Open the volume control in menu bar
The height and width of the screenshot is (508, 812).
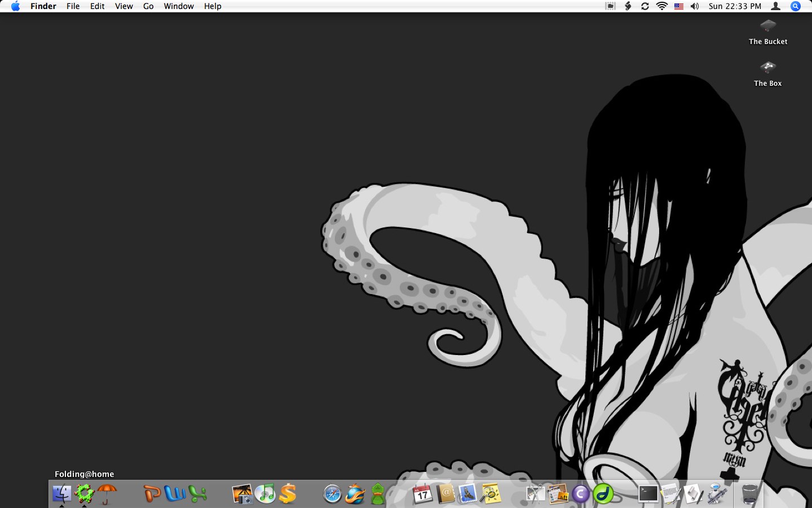coord(695,6)
